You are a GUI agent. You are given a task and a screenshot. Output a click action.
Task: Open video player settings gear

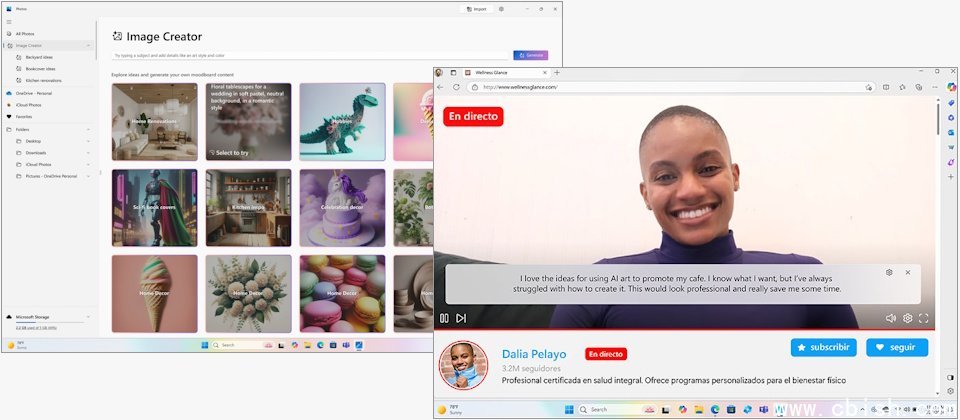908,318
